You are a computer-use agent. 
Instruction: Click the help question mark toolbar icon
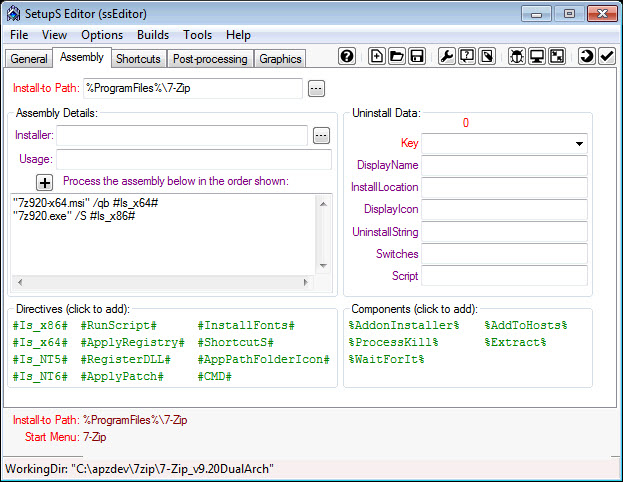(347, 56)
